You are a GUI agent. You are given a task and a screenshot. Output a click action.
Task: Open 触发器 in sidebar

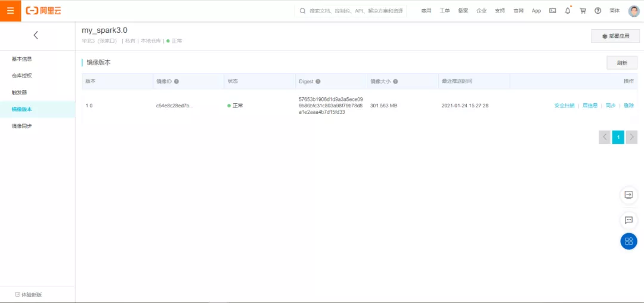[19, 92]
